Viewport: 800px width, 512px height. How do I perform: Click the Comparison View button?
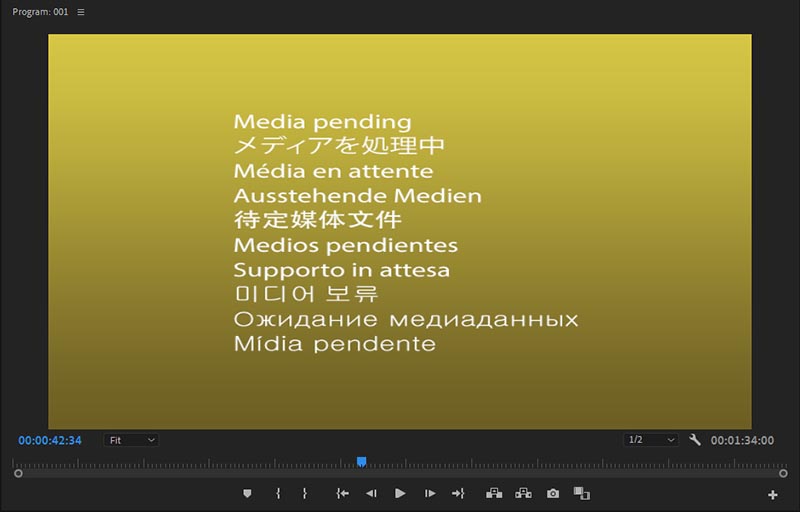coord(582,493)
